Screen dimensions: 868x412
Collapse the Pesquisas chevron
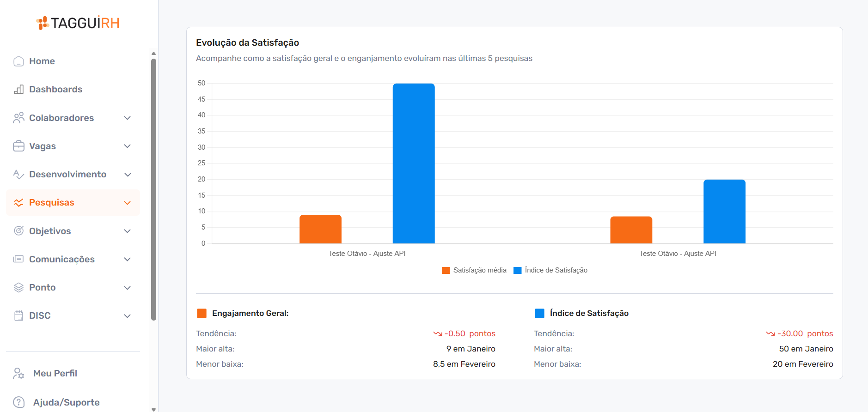click(128, 202)
